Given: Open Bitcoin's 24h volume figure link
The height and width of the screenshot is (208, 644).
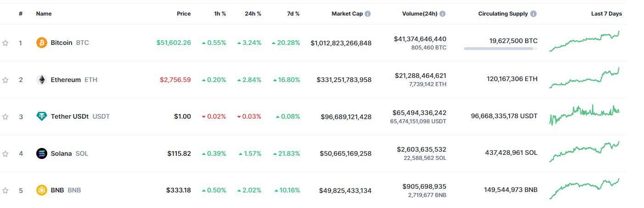Looking at the screenshot, I should 420,39.
